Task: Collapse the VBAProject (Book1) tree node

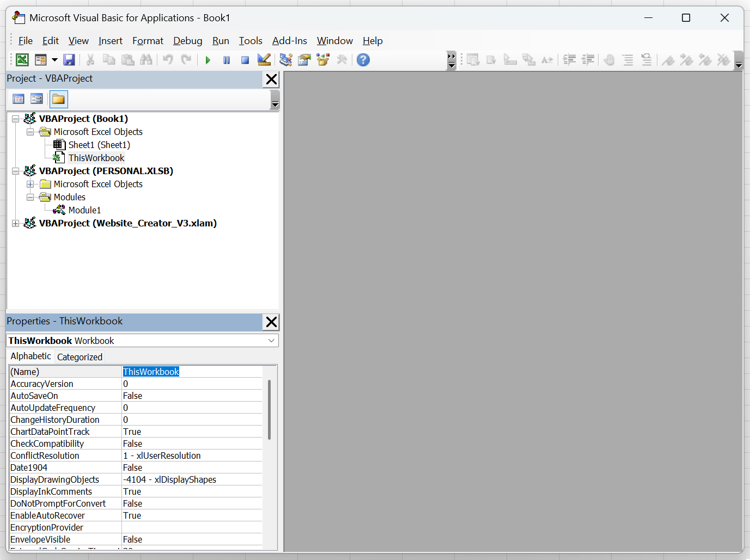Action: pos(16,119)
